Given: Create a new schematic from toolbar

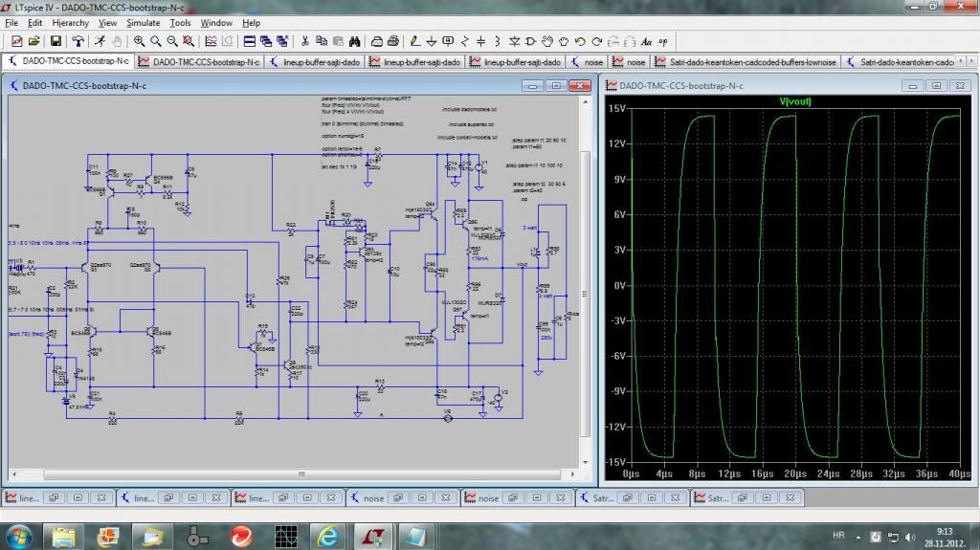Looking at the screenshot, I should click(17, 41).
